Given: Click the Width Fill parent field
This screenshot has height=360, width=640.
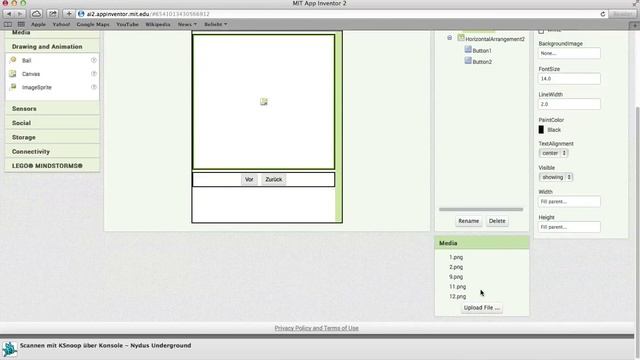Looking at the screenshot, I should (569, 202).
